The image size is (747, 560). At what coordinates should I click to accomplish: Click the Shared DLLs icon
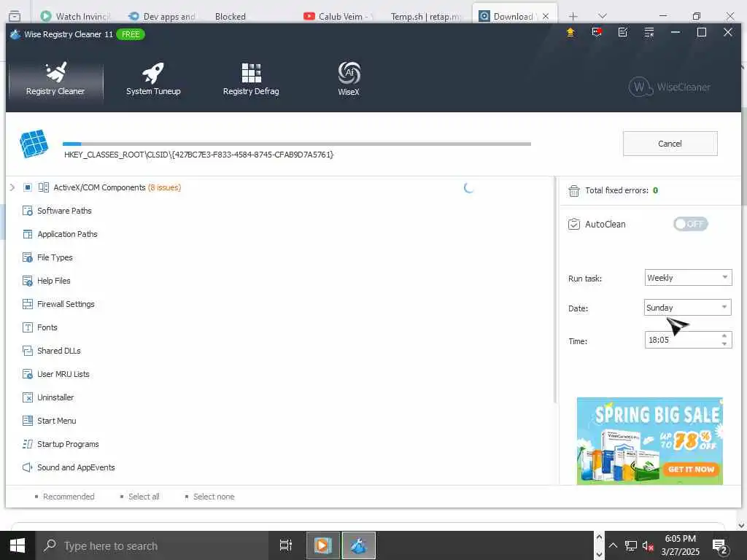click(28, 351)
